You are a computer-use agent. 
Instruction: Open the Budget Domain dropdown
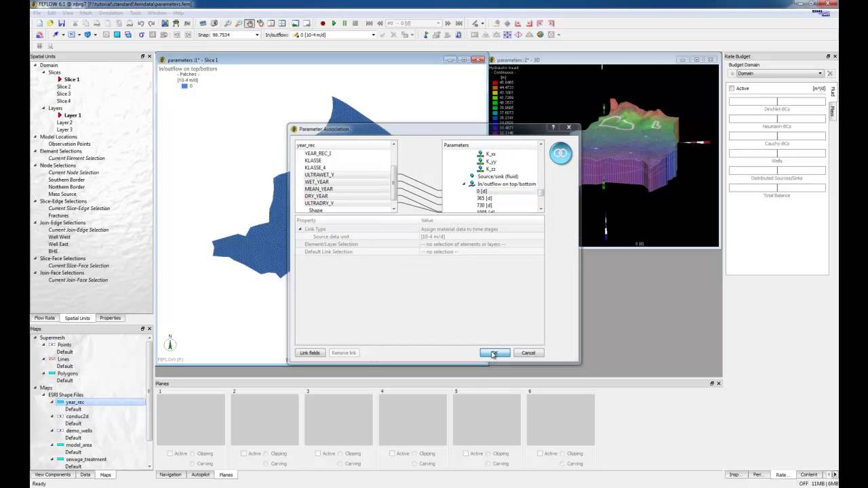point(820,73)
